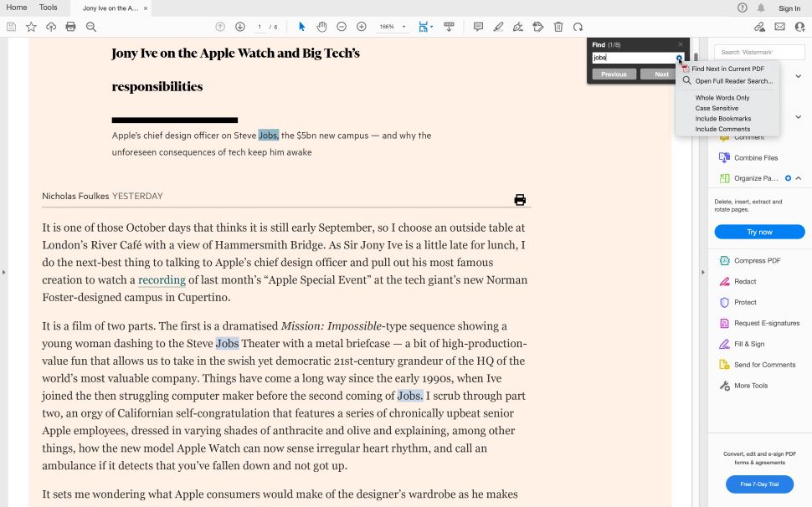Close the Jony Ive document tab

[146, 8]
